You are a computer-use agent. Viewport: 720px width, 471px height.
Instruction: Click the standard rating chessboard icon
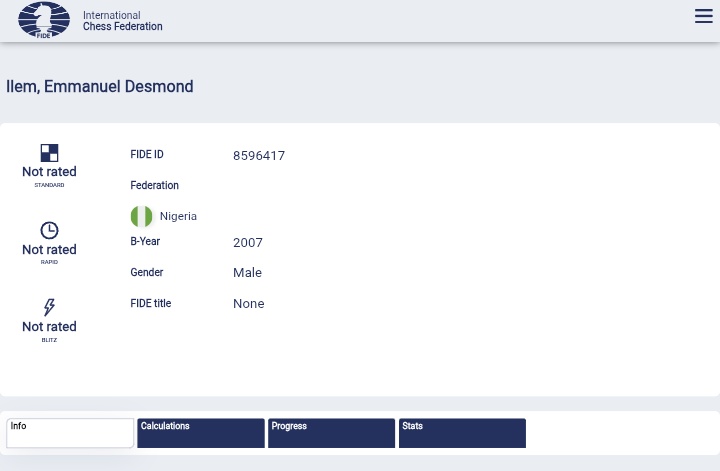(x=49, y=153)
